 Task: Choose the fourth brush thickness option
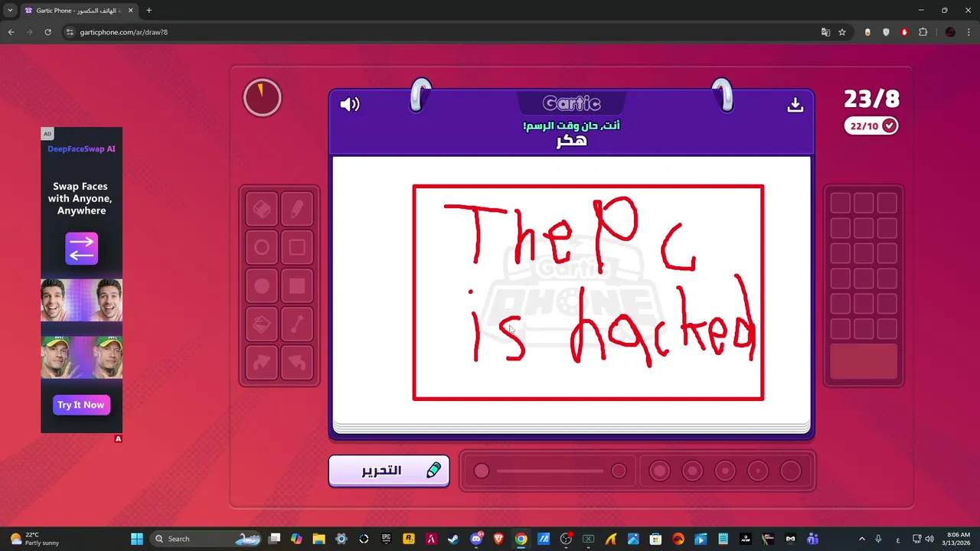click(692, 471)
